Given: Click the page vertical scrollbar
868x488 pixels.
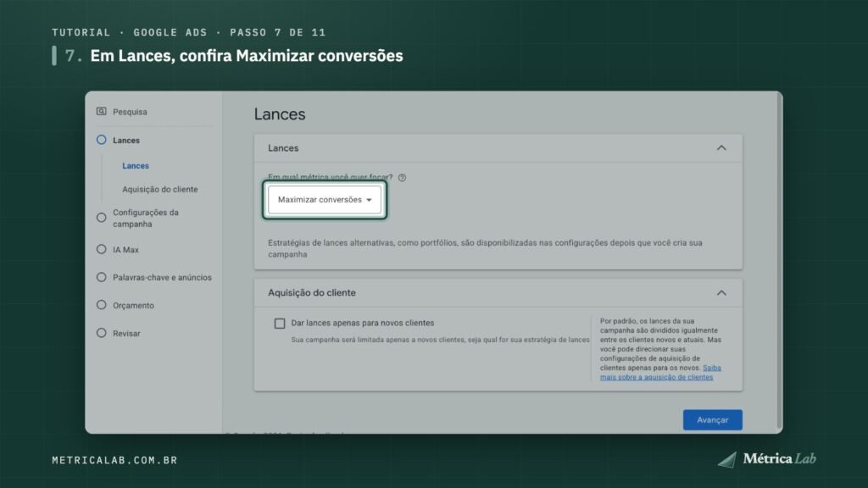Looking at the screenshot, I should point(780,262).
